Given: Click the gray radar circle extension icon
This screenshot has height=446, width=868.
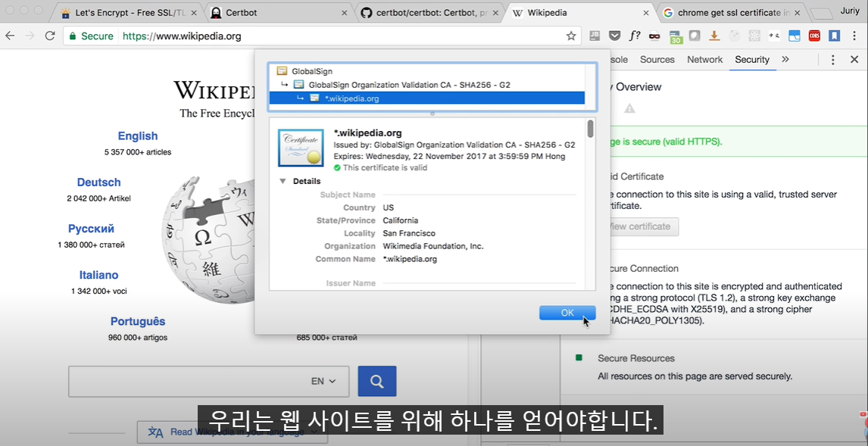Looking at the screenshot, I should (735, 36).
